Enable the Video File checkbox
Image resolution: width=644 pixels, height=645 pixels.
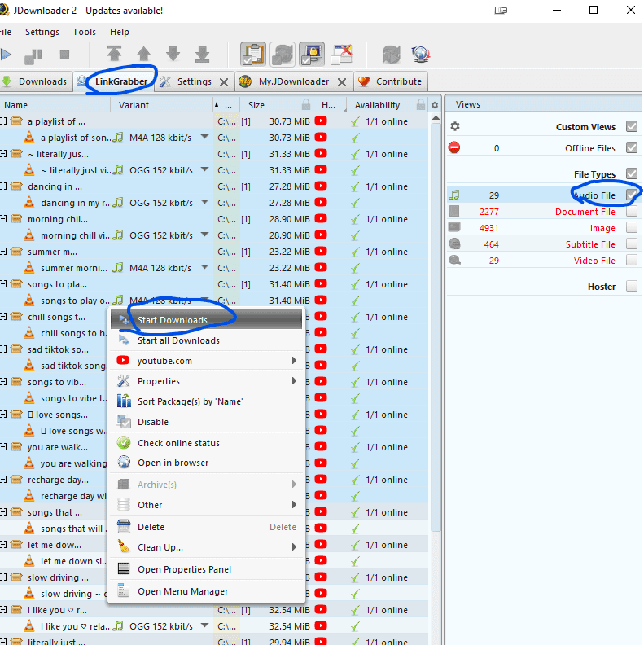click(x=632, y=261)
